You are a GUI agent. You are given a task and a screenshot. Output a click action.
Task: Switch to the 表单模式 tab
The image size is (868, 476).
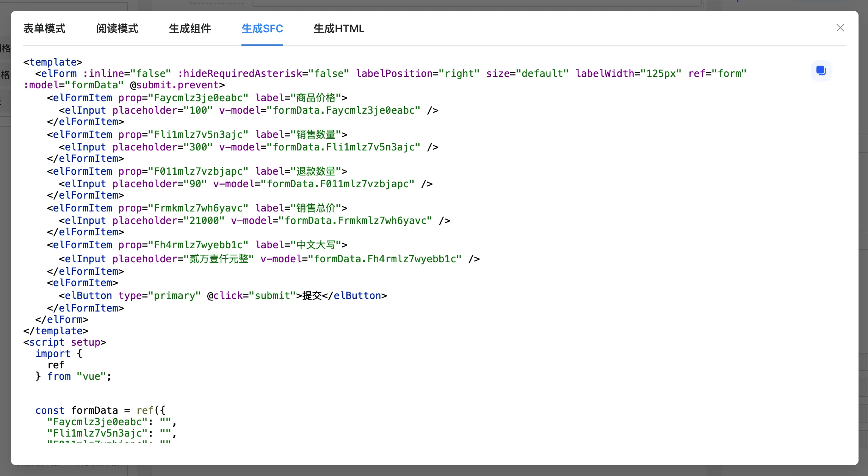(x=44, y=29)
